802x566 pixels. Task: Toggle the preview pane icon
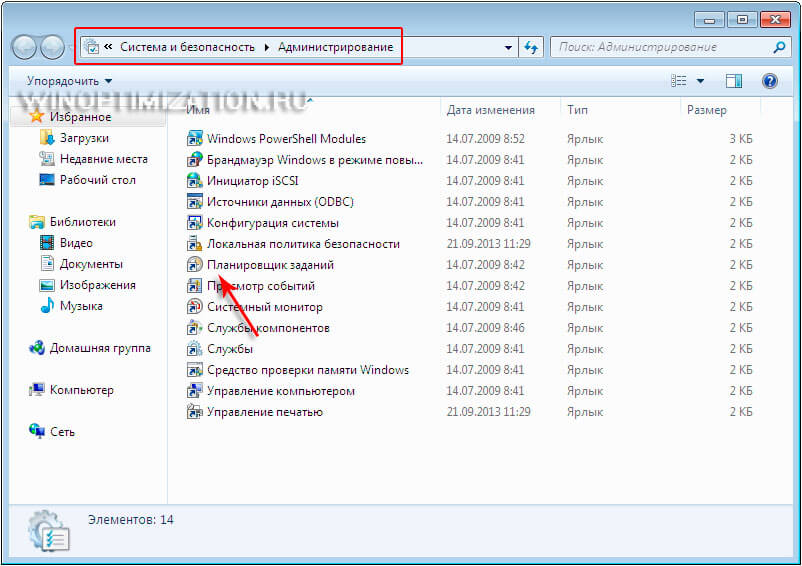(x=734, y=81)
